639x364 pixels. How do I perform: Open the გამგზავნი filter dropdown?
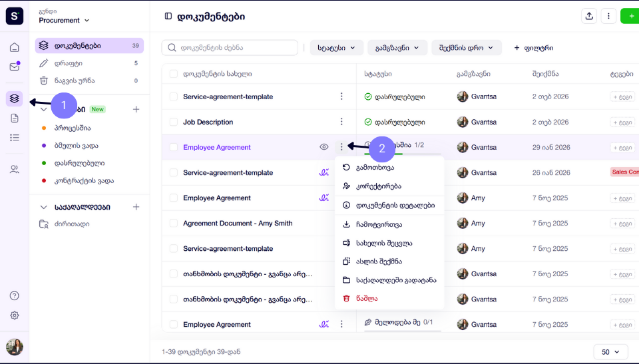coord(397,48)
